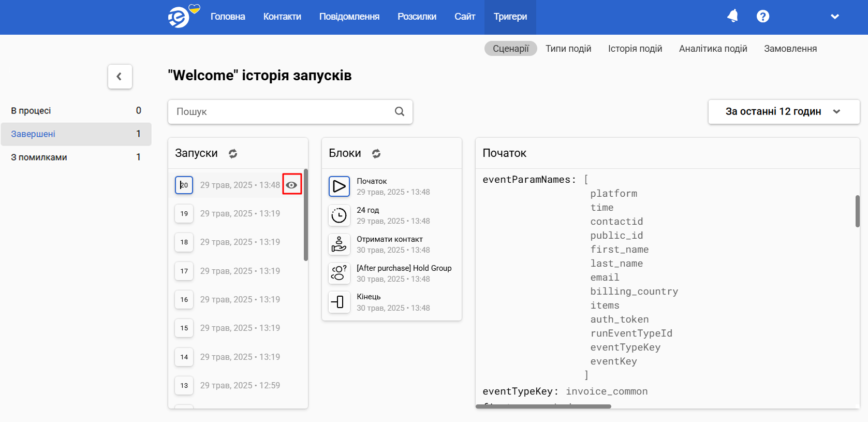Show the З помилками launches

point(76,157)
